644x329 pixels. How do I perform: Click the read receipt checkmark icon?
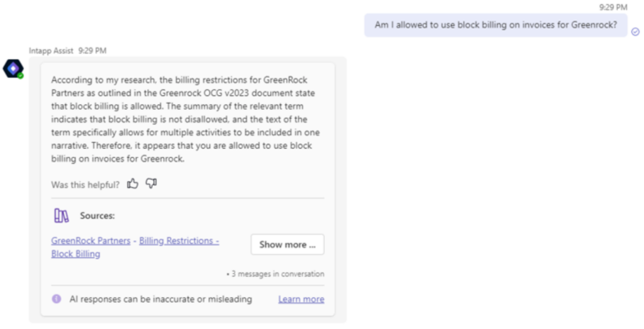pos(635,31)
